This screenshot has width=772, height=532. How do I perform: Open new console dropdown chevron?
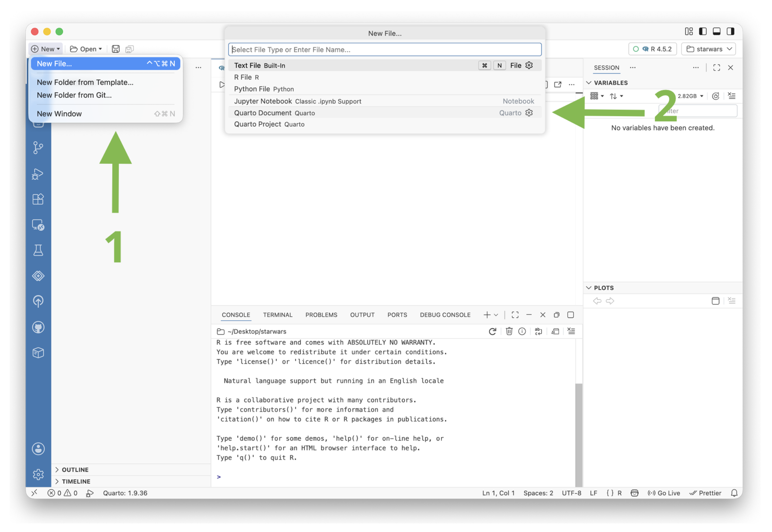click(496, 315)
